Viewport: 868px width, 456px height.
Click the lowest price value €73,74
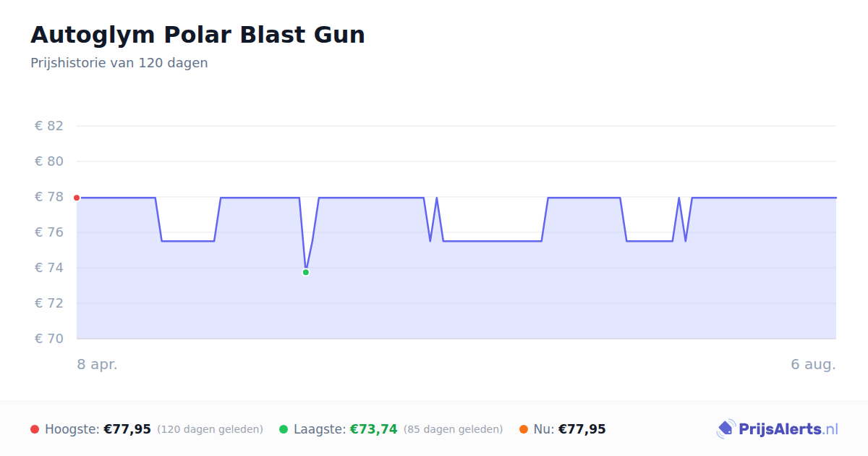374,429
